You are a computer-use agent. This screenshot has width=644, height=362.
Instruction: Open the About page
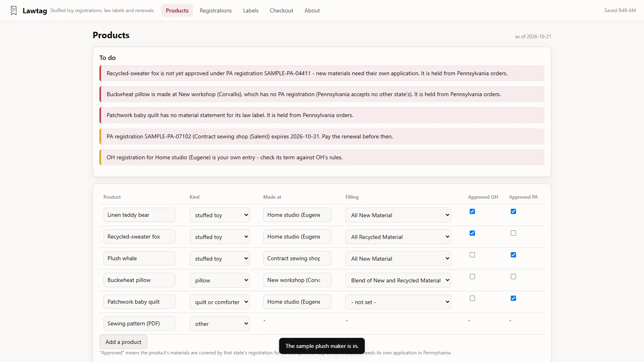(312, 10)
